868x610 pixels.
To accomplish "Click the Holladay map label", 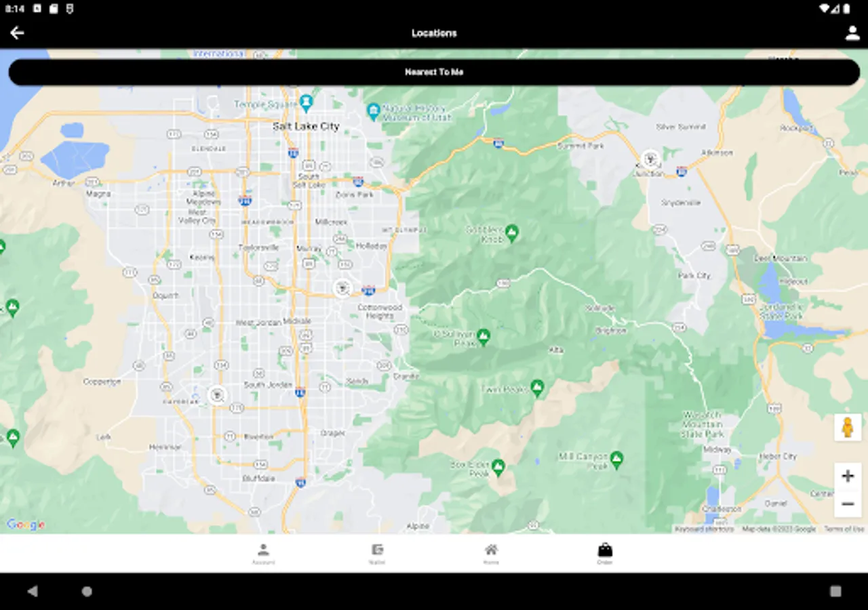I will pyautogui.click(x=372, y=246).
